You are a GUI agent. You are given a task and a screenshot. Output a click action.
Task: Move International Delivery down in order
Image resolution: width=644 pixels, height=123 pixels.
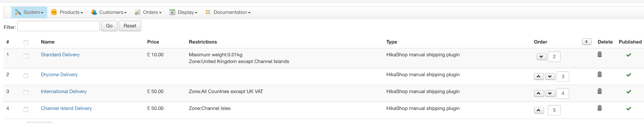(x=550, y=93)
